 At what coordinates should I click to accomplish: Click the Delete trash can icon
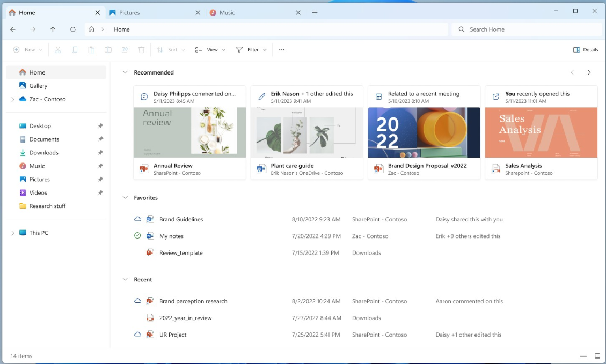point(142,50)
